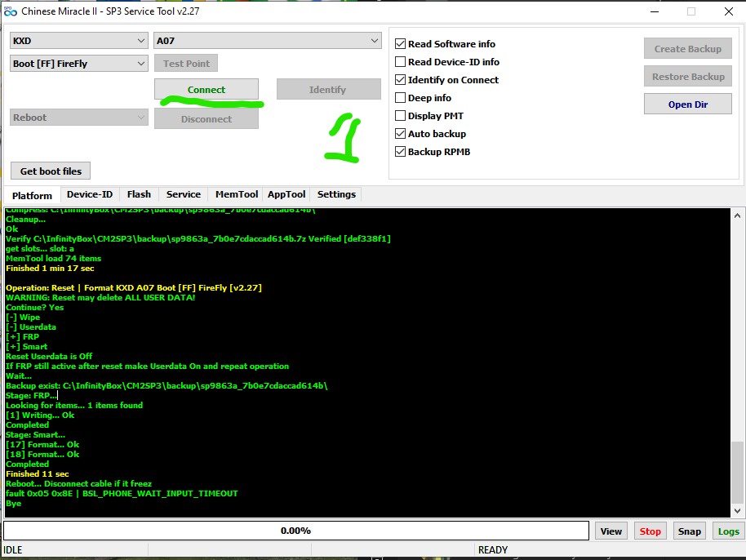746x560 pixels.
Task: Click the Create Backup button
Action: (687, 48)
